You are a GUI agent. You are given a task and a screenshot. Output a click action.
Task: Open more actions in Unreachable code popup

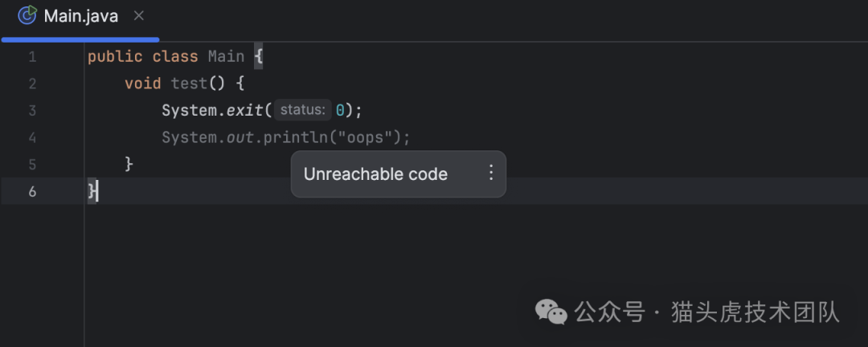point(491,173)
